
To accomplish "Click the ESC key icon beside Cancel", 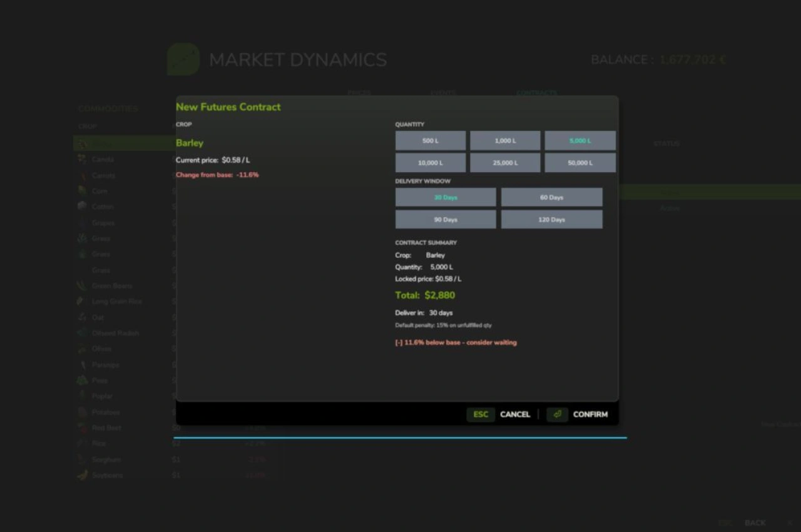I will coord(481,414).
